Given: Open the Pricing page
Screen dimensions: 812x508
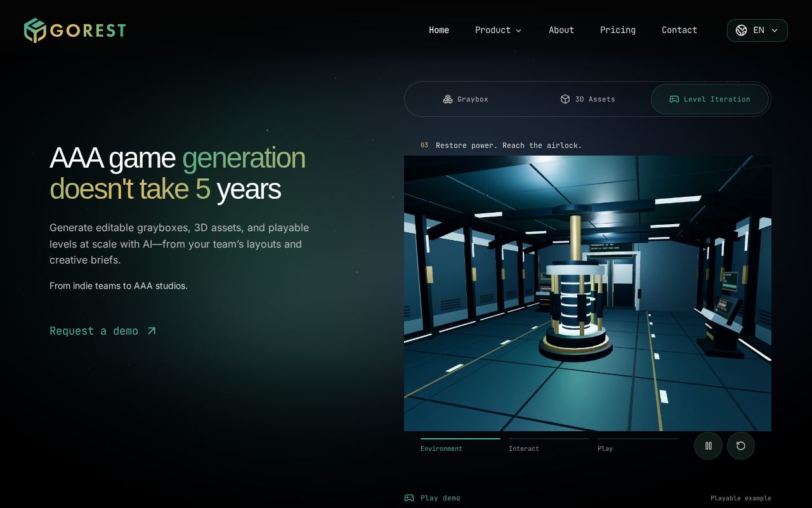Looking at the screenshot, I should 618,30.
